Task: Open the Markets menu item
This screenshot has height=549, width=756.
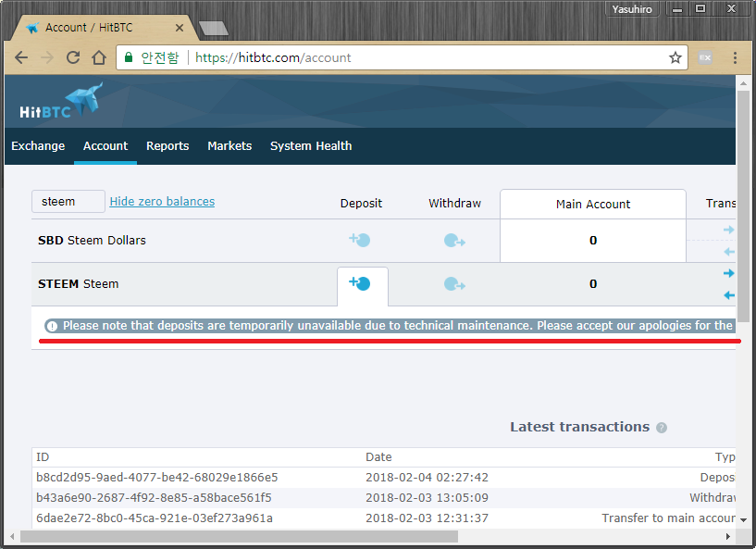Action: click(229, 145)
